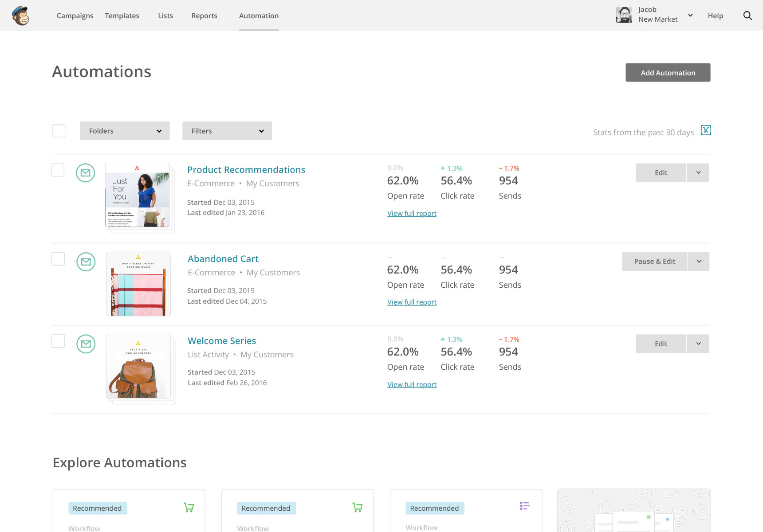763x532 pixels.
Task: Open the Product Recommendations title link
Action: (246, 170)
